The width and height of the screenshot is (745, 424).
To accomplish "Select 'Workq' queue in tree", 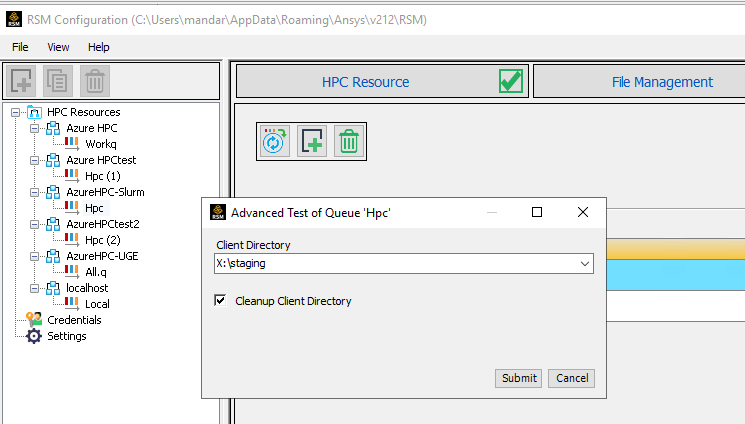I will point(101,144).
